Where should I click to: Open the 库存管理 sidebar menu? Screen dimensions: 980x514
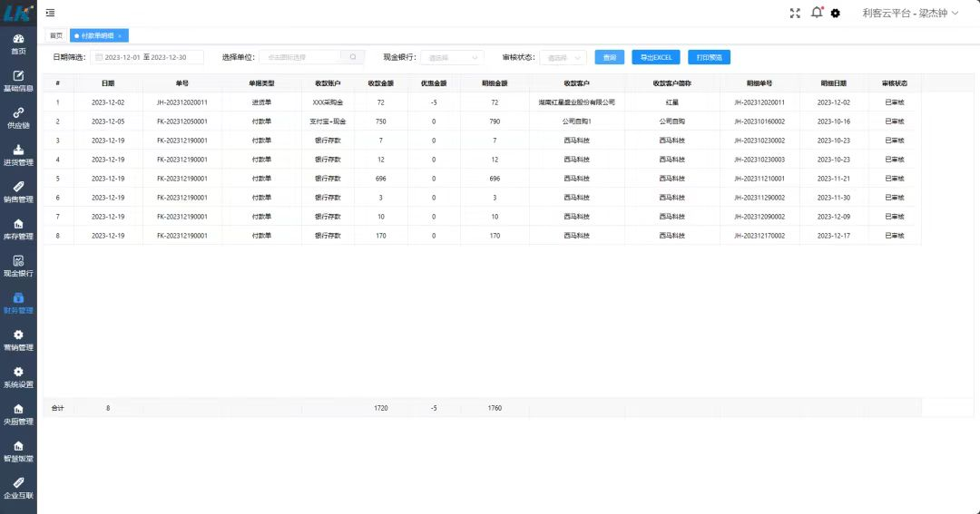click(18, 229)
